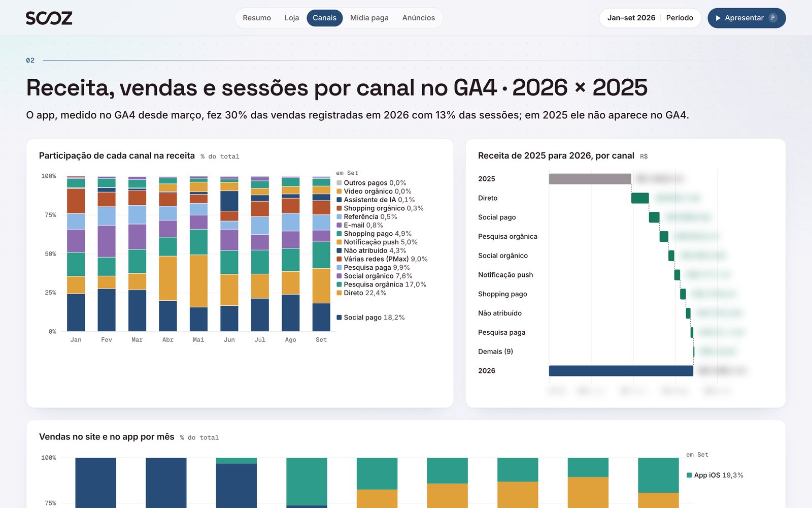Click the Referência 0,5% legend entry
The image size is (812, 508).
pos(367,217)
